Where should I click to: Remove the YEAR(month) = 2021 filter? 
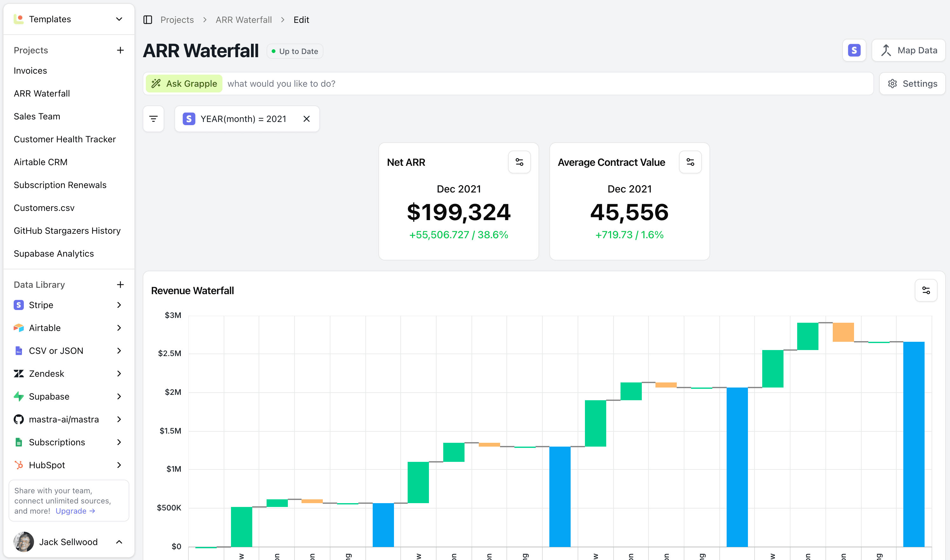pos(307,119)
